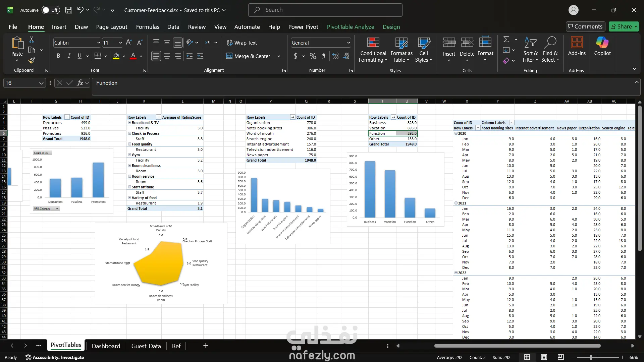Toggle Wrap Text for selected cell
644x362 pixels.
[242, 43]
